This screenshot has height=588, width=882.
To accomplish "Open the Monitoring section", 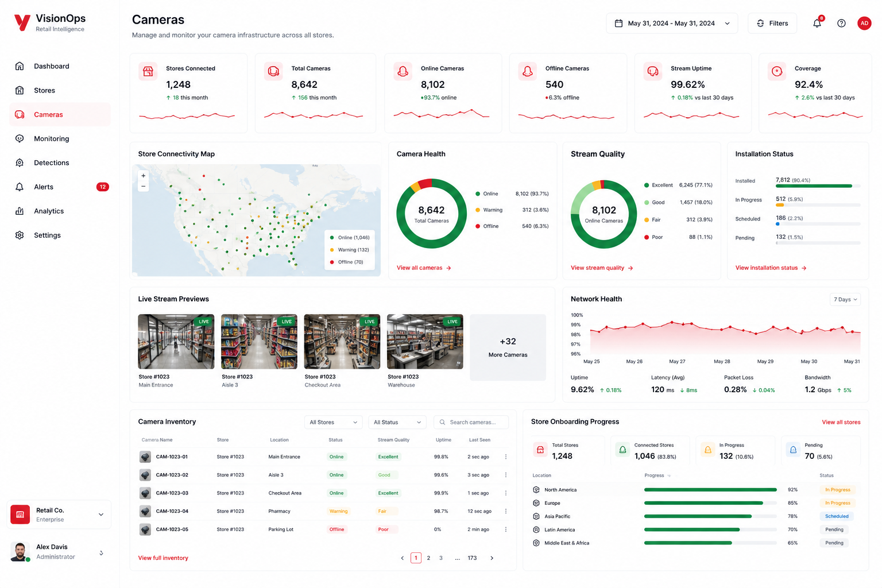I will point(60,138).
